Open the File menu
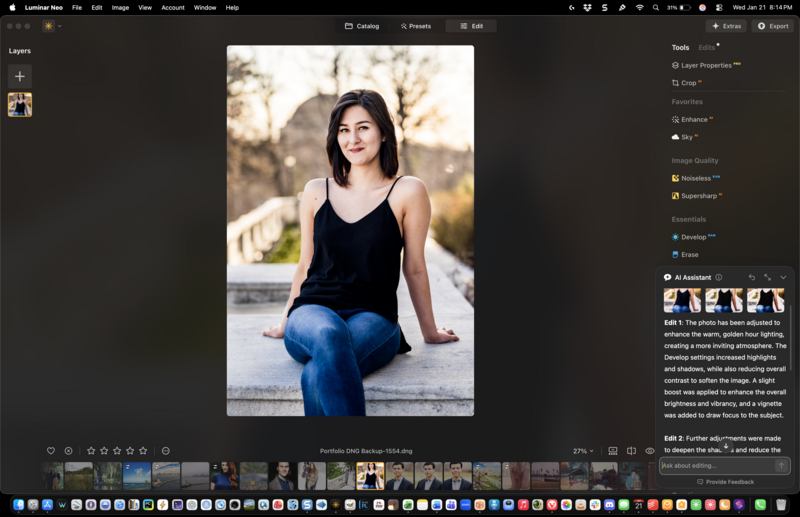Image resolution: width=800 pixels, height=517 pixels. tap(77, 8)
